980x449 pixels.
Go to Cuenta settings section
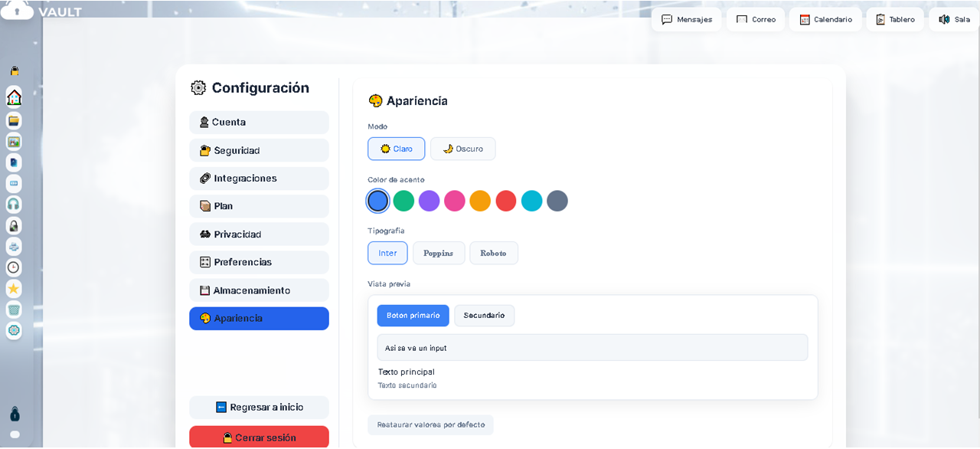pyautogui.click(x=259, y=123)
